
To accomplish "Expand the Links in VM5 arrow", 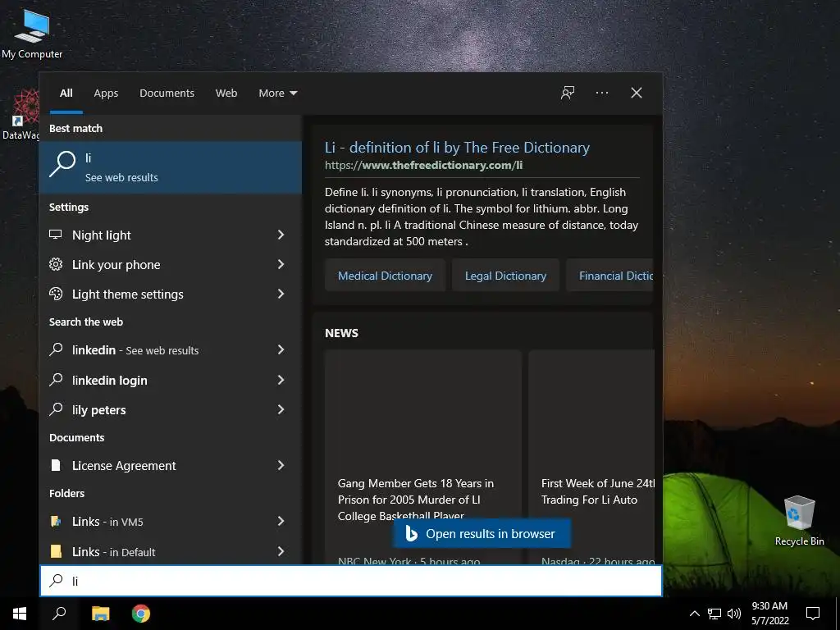I will [281, 521].
